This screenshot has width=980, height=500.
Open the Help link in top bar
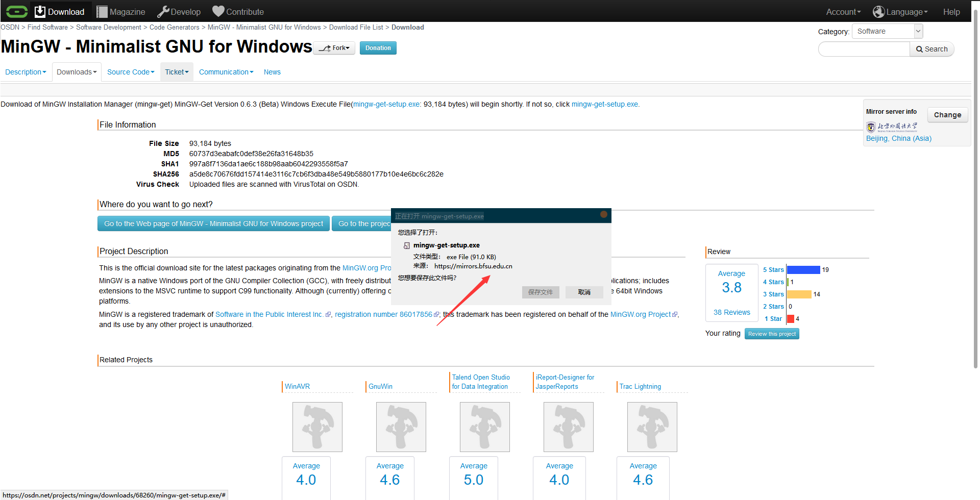pos(951,12)
